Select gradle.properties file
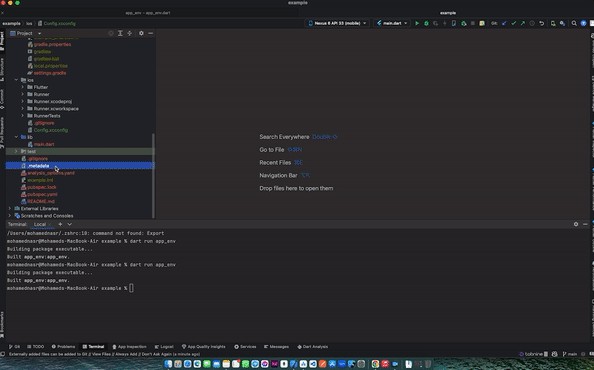 tap(52, 44)
